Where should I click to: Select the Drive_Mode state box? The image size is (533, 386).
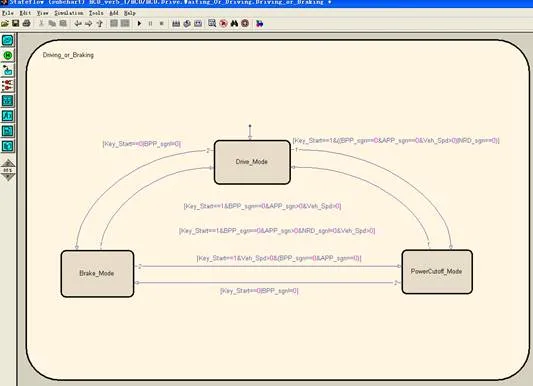coord(252,162)
